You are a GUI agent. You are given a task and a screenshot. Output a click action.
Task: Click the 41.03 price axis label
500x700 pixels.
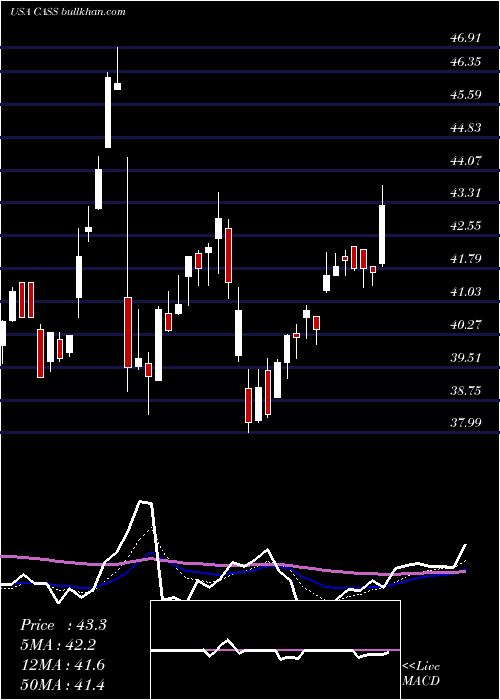click(466, 292)
